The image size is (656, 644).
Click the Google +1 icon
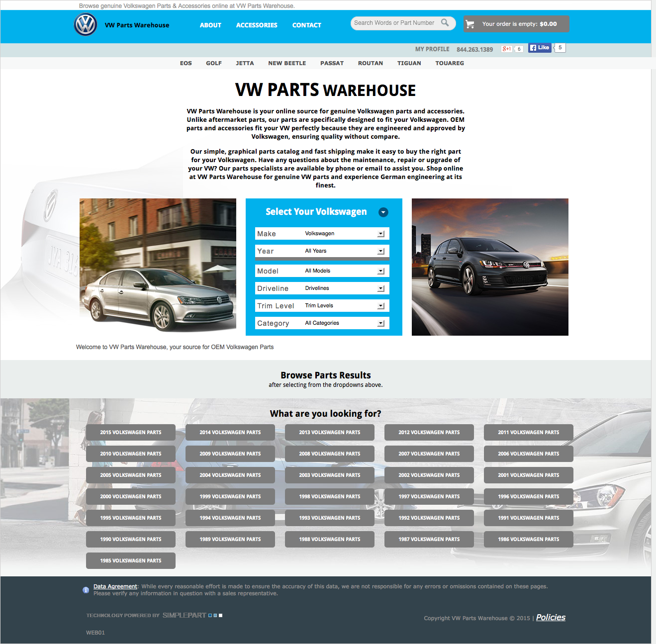(505, 48)
